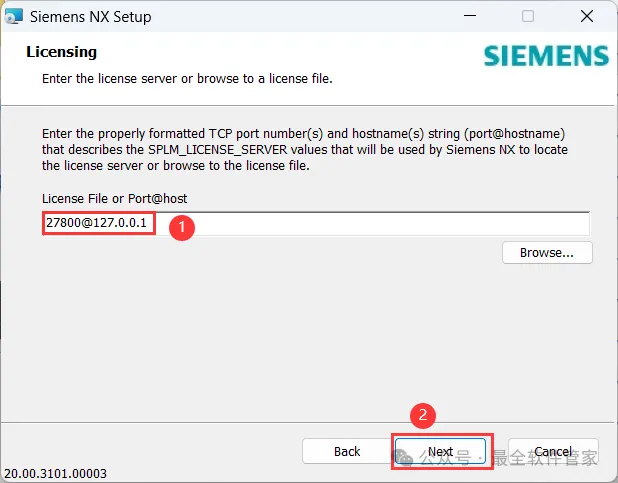
Task: Click the License File or Port@host input field
Action: click(316, 223)
